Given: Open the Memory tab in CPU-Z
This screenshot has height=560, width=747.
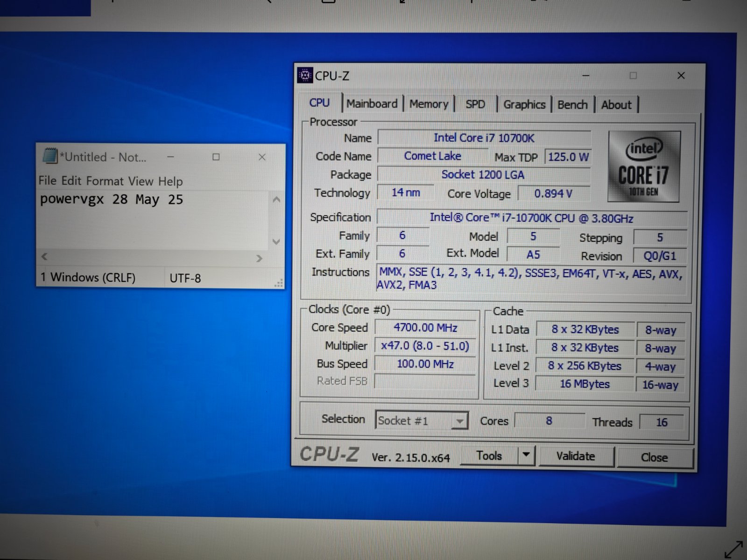Looking at the screenshot, I should tap(429, 104).
